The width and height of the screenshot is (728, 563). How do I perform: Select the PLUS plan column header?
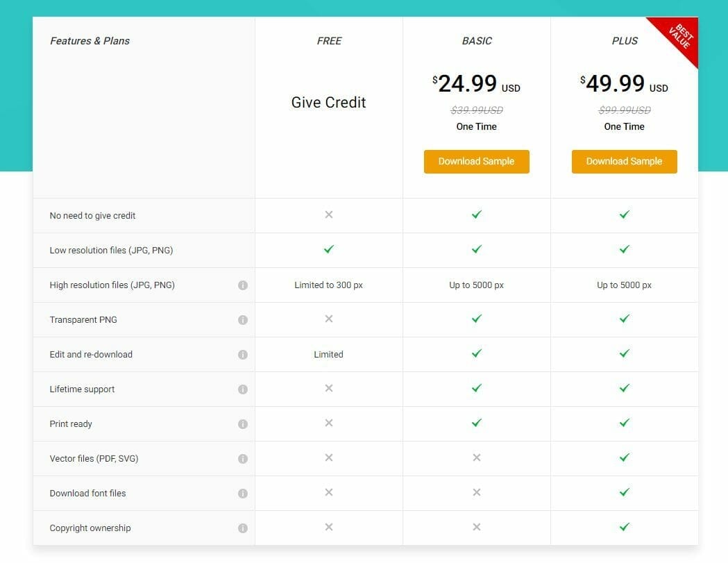pos(624,41)
